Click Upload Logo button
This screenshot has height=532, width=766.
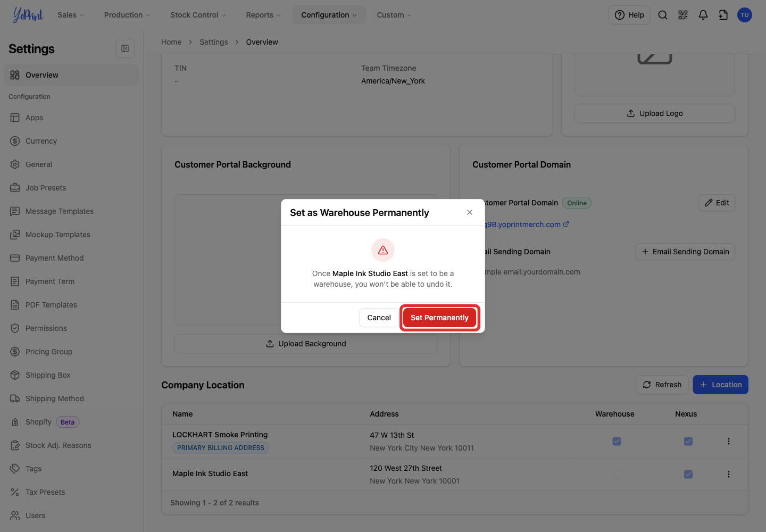pyautogui.click(x=655, y=113)
